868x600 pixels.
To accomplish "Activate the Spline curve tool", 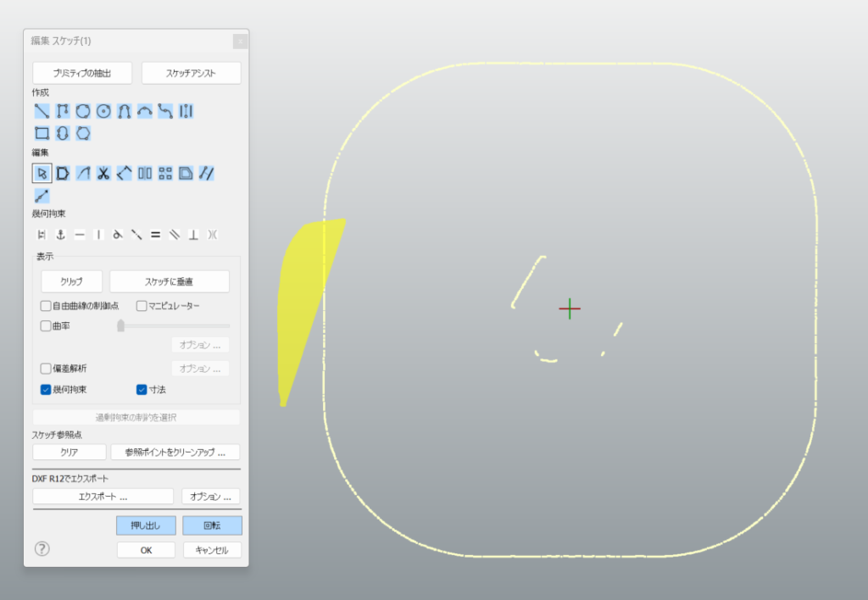I will [x=165, y=111].
